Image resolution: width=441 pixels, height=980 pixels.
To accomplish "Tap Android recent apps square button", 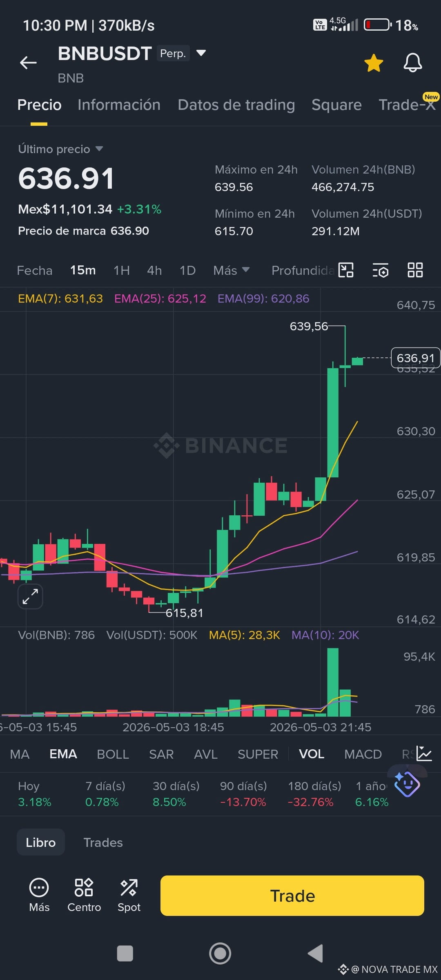I will [x=125, y=953].
